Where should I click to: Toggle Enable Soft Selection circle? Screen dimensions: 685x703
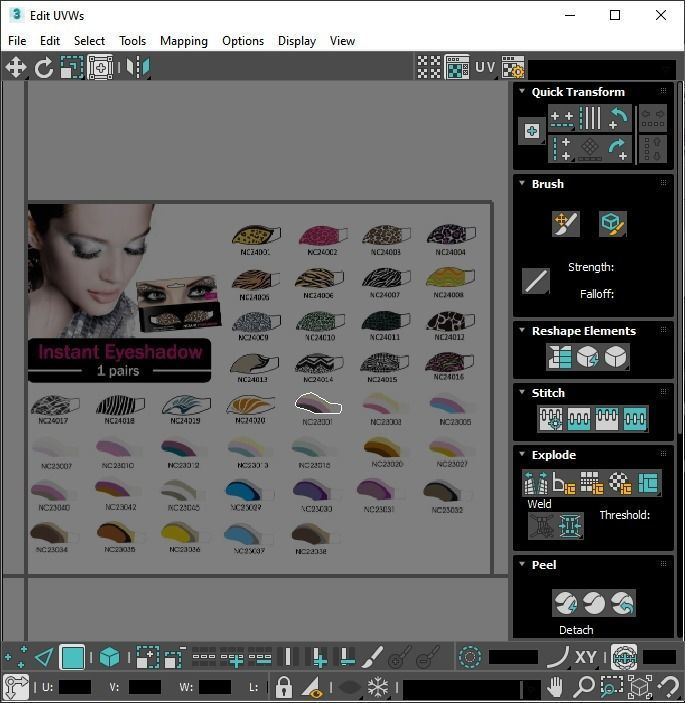coord(469,658)
